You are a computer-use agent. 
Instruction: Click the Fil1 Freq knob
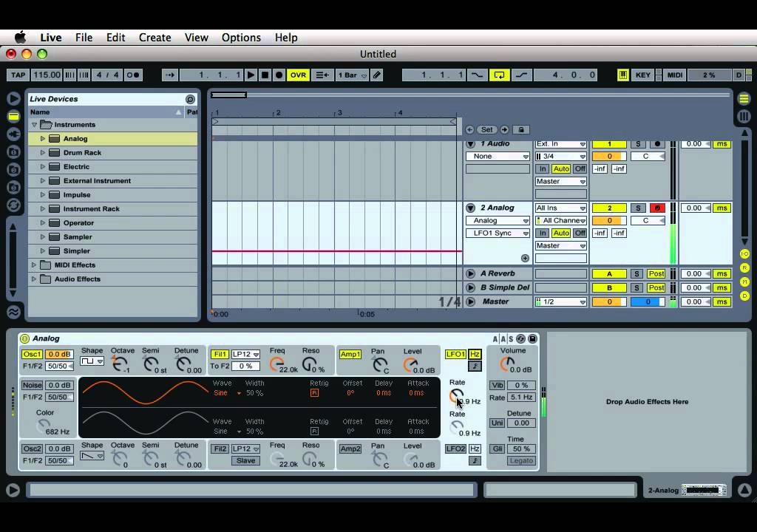[276, 364]
